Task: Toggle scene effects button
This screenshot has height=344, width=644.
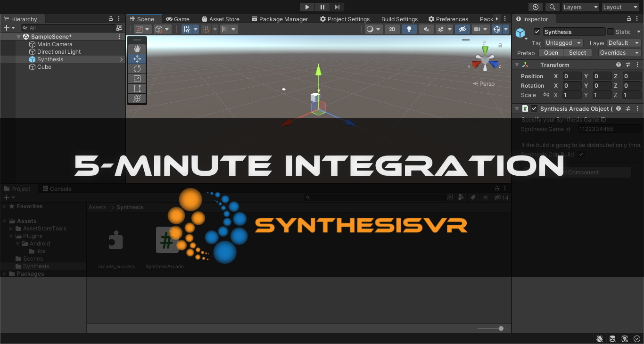Action: (441, 29)
